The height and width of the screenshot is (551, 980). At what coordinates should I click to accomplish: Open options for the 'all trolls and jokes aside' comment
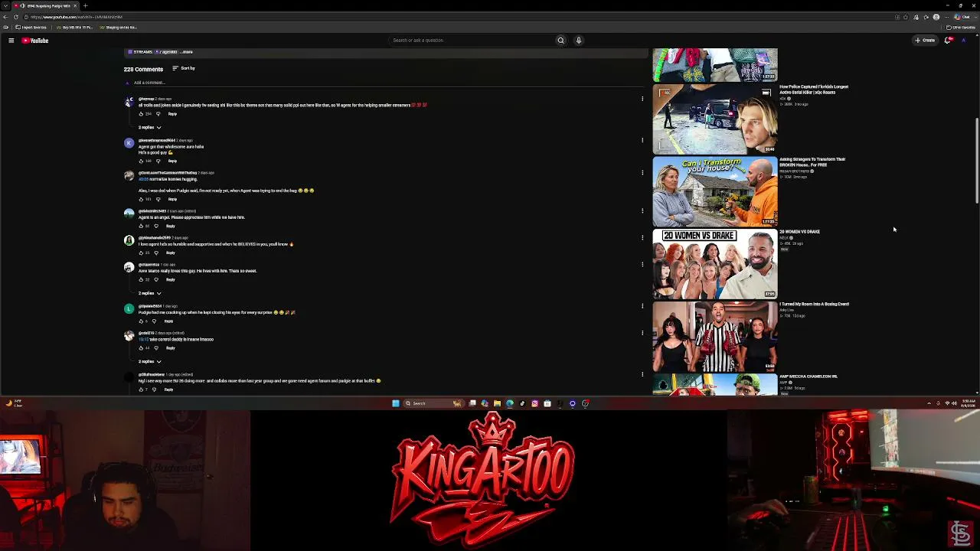coord(642,99)
